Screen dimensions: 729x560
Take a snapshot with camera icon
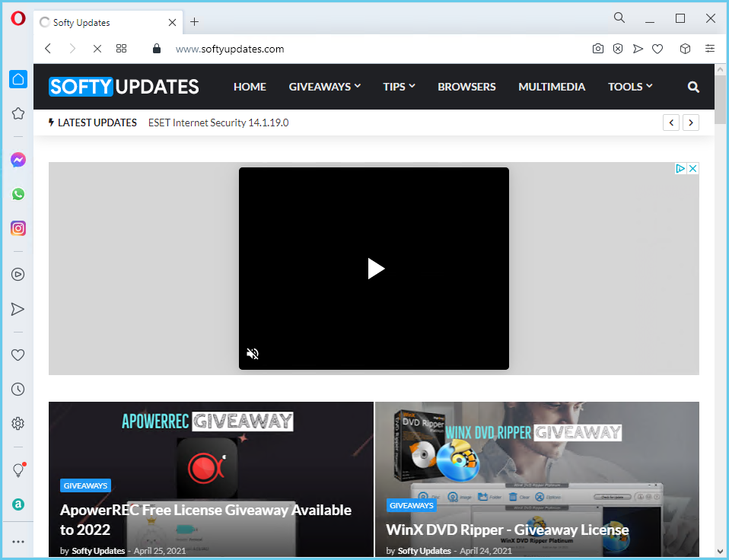tap(598, 49)
